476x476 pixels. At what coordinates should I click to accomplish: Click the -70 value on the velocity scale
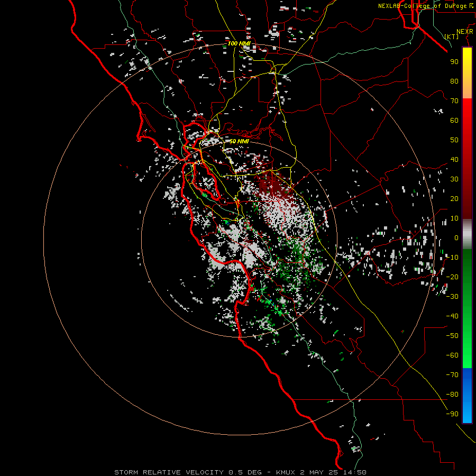(452, 375)
